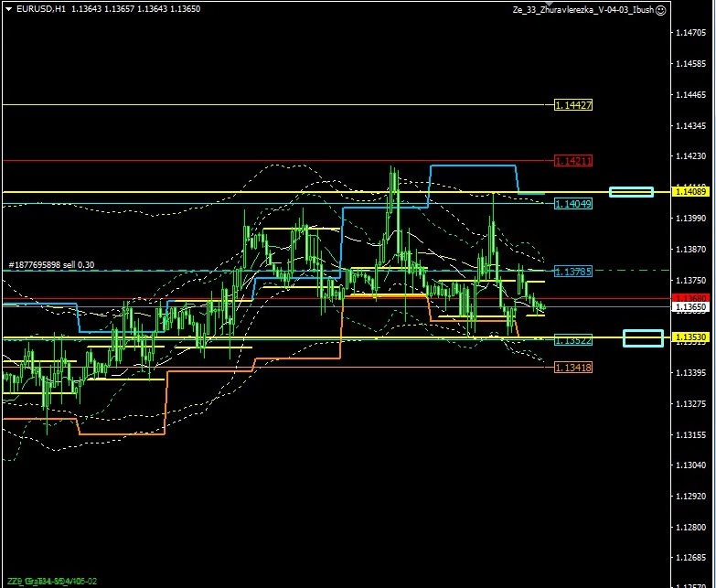This screenshot has height=588, width=716.
Task: Click the white 1.13650 current price marker
Action: click(690, 307)
